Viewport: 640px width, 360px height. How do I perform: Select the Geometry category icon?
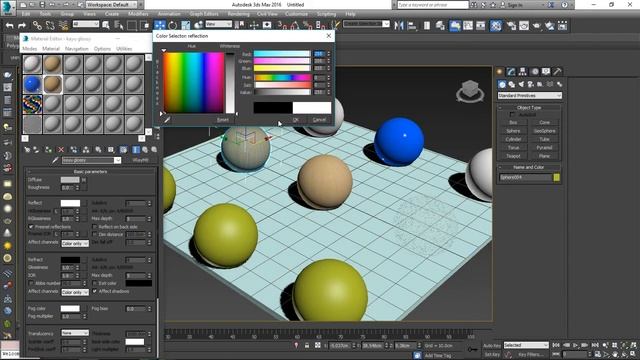point(502,84)
